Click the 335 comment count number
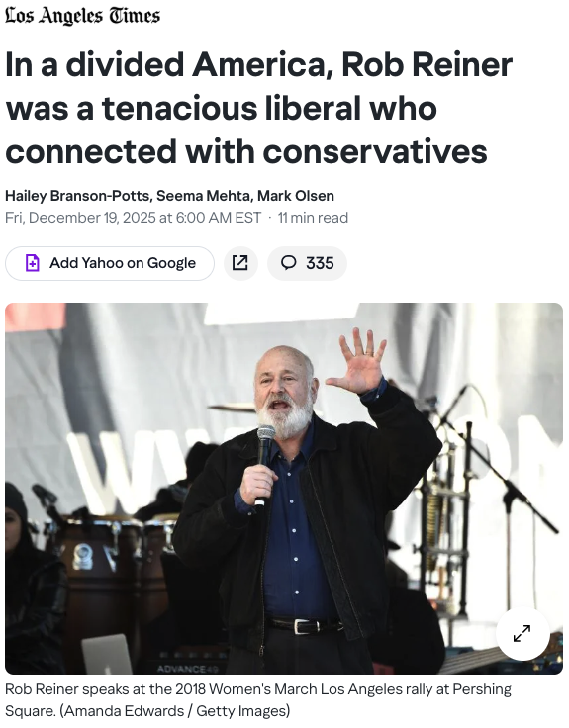Viewport: 569px width, 728px height. [320, 263]
